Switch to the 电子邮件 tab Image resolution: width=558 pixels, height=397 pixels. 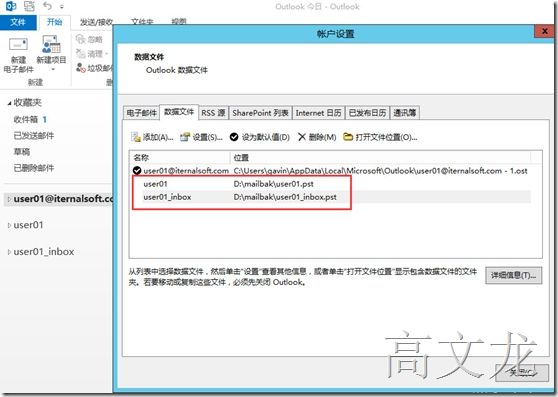(x=141, y=113)
